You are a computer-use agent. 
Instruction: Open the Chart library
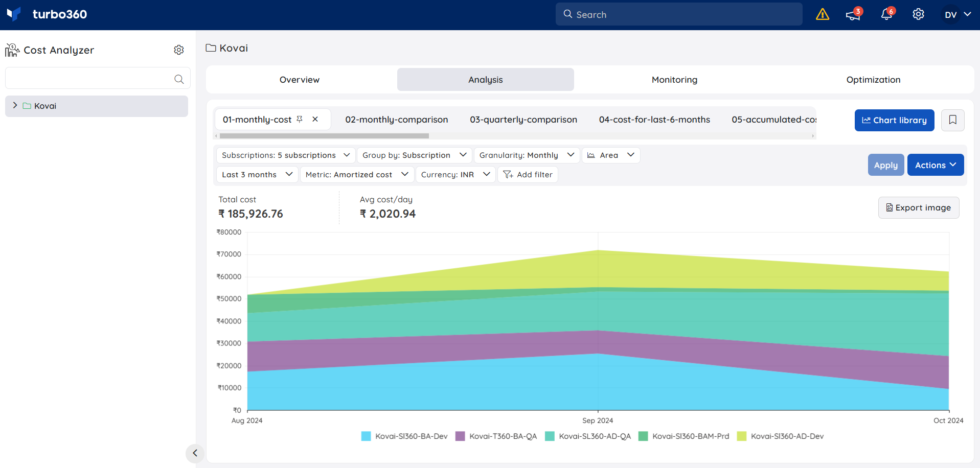(x=895, y=120)
